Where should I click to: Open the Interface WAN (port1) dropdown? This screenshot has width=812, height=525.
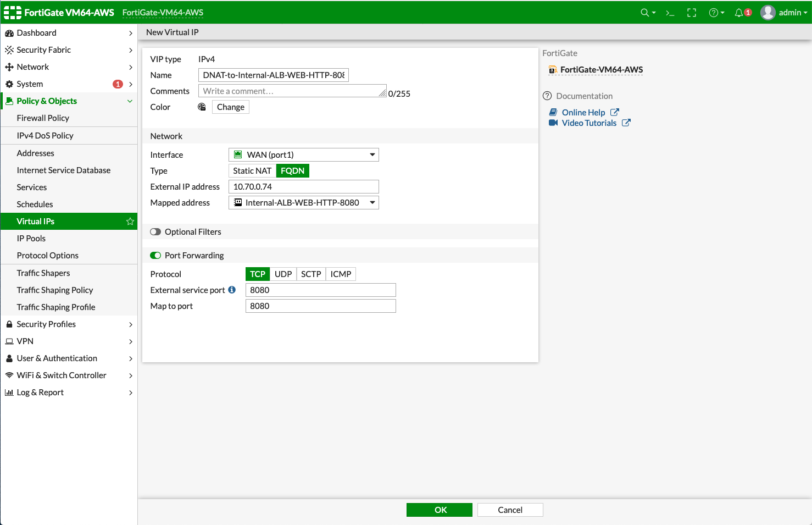point(303,155)
